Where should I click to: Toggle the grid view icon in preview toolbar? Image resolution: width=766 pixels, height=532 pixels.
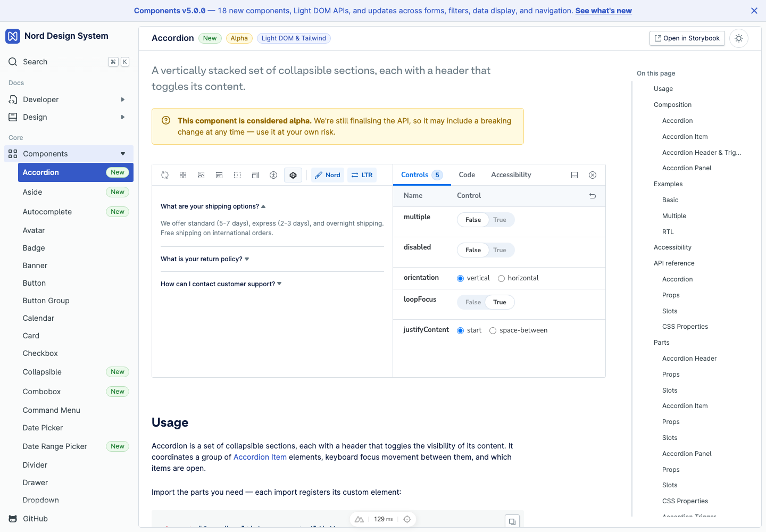[x=183, y=175]
